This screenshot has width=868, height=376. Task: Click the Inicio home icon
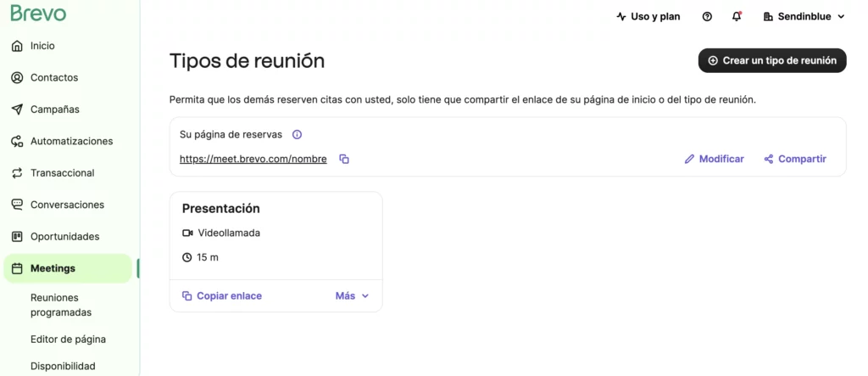coord(17,46)
